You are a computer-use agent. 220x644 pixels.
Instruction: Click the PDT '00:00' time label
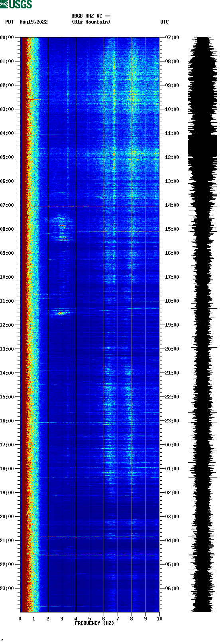pyautogui.click(x=7, y=38)
